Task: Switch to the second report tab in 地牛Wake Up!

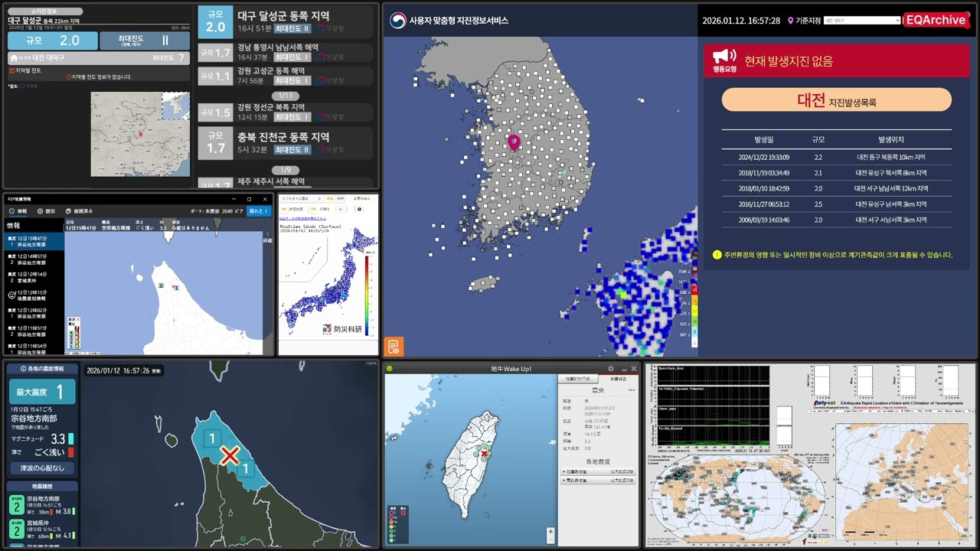Action: pyautogui.click(x=617, y=379)
